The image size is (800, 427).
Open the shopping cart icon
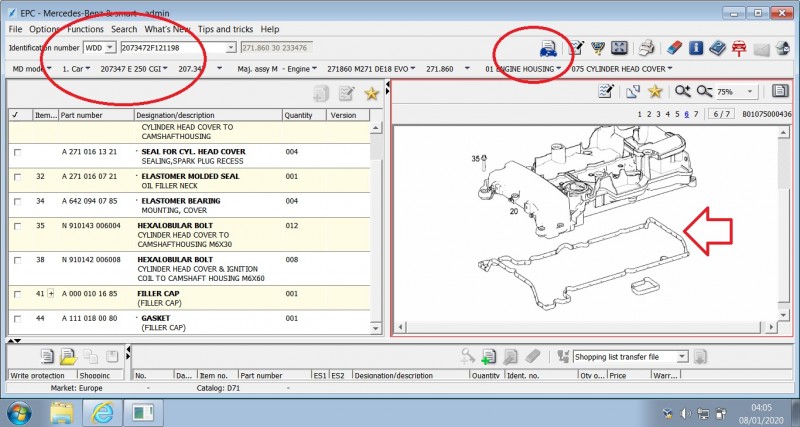click(x=597, y=48)
